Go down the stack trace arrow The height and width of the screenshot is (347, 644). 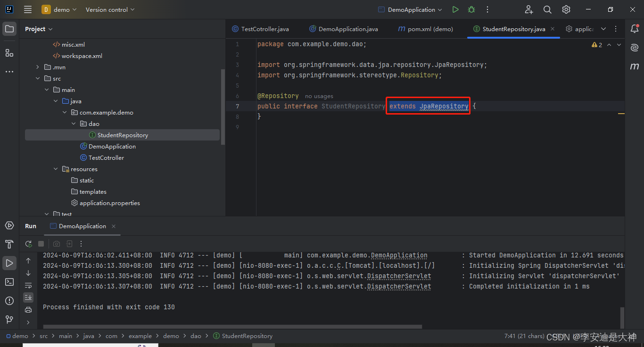pyautogui.click(x=28, y=273)
